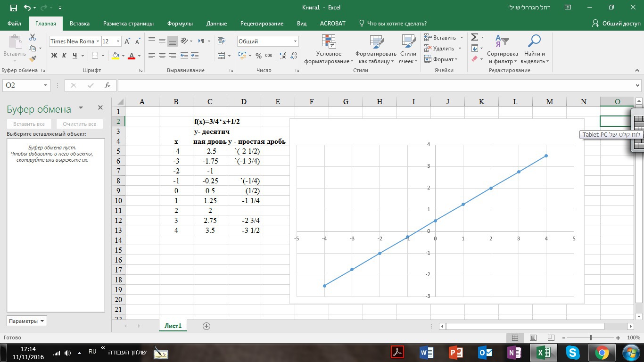Click the Clear eraser icon
Image resolution: width=644 pixels, height=362 pixels.
pos(475,59)
